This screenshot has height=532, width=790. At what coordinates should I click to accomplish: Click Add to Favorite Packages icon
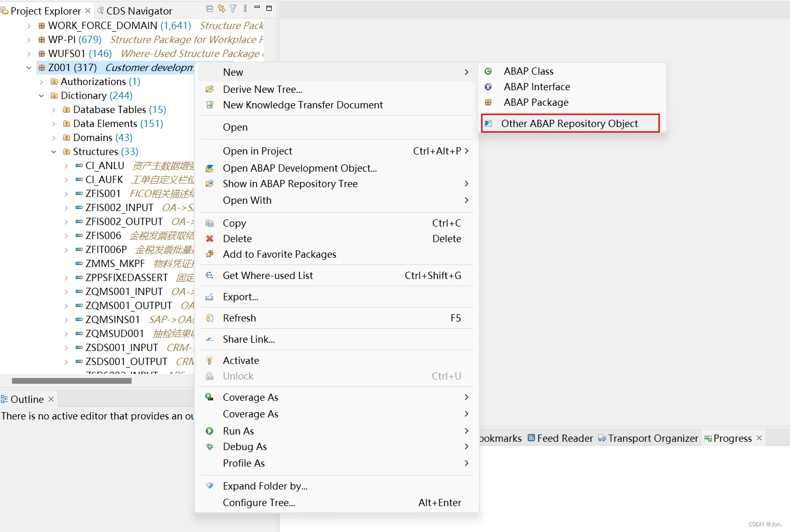210,254
